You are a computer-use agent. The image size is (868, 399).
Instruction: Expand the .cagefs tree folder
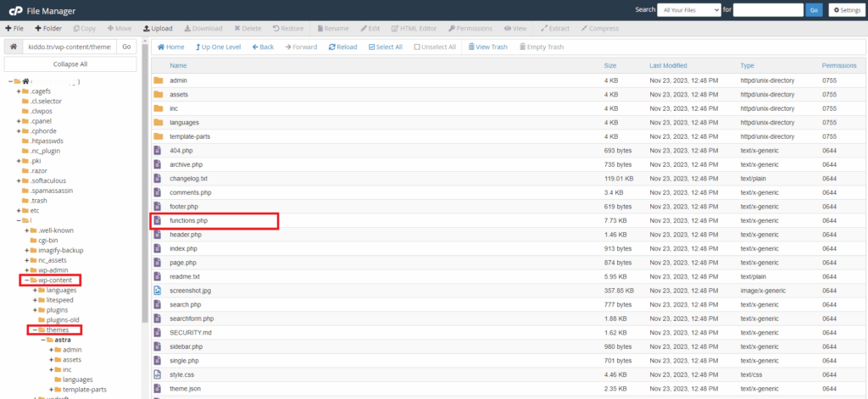click(x=19, y=91)
